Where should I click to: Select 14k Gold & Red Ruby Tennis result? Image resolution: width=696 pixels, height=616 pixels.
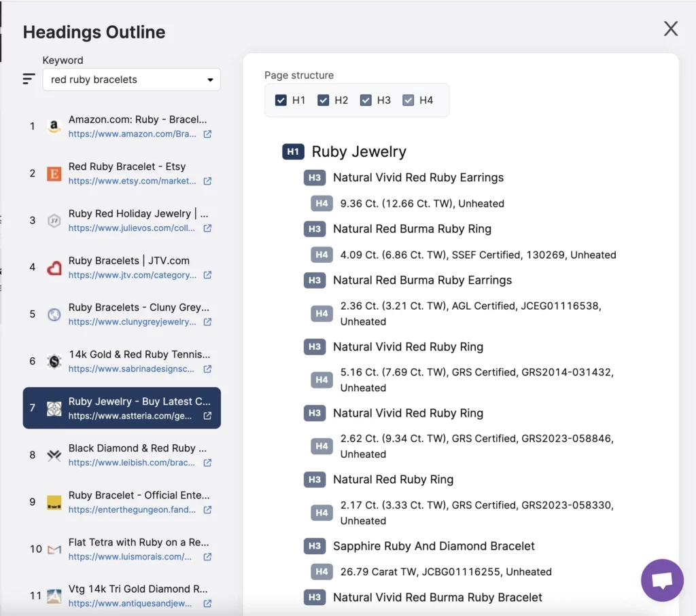(139, 354)
